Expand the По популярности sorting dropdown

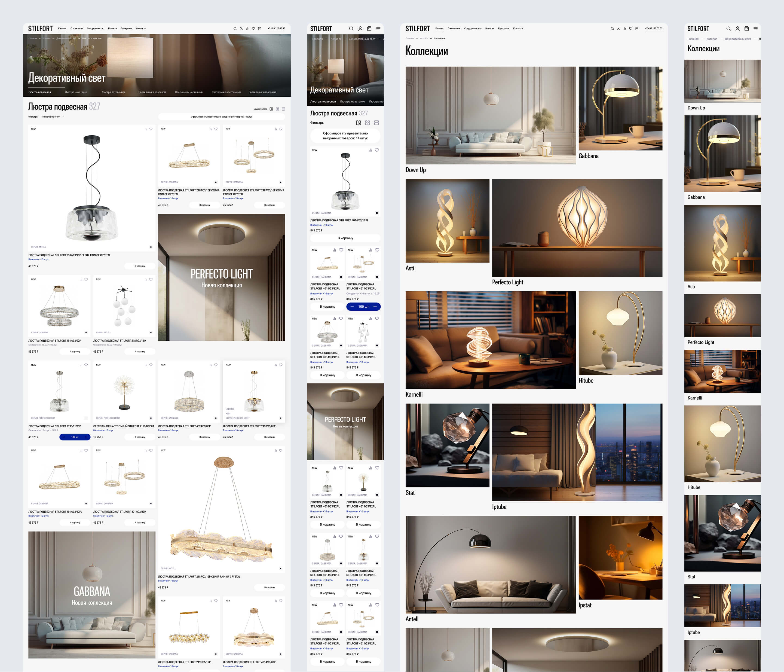(x=53, y=117)
